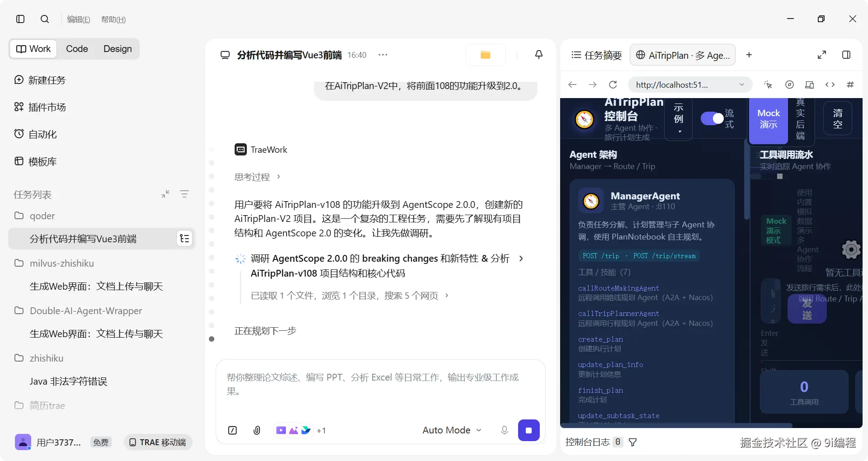
Task: Open the URL history dropdown arrow
Action: [742, 85]
